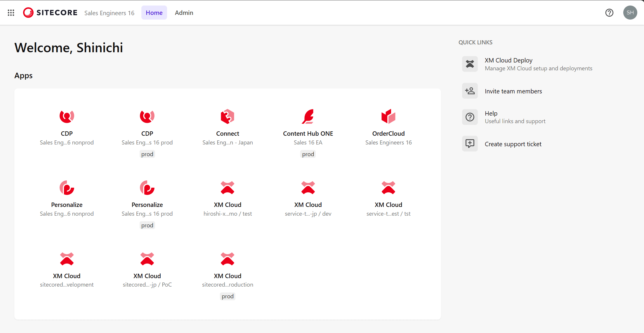Click the grid menu icon top left

[x=11, y=13]
